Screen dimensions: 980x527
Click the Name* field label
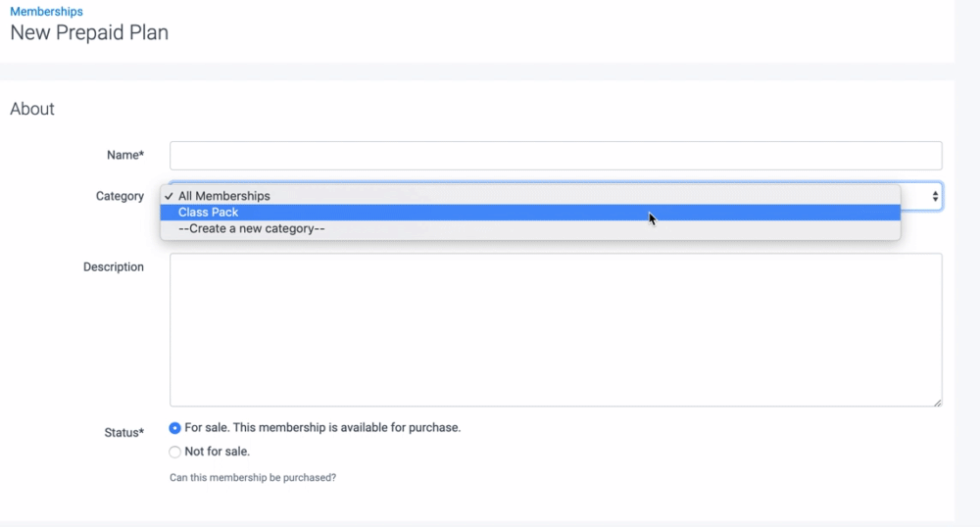tap(124, 156)
